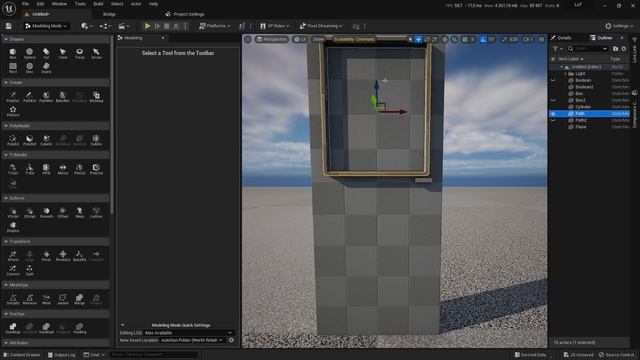The width and height of the screenshot is (640, 360).
Task: Select the Cone shape tool
Action: [x=62, y=53]
